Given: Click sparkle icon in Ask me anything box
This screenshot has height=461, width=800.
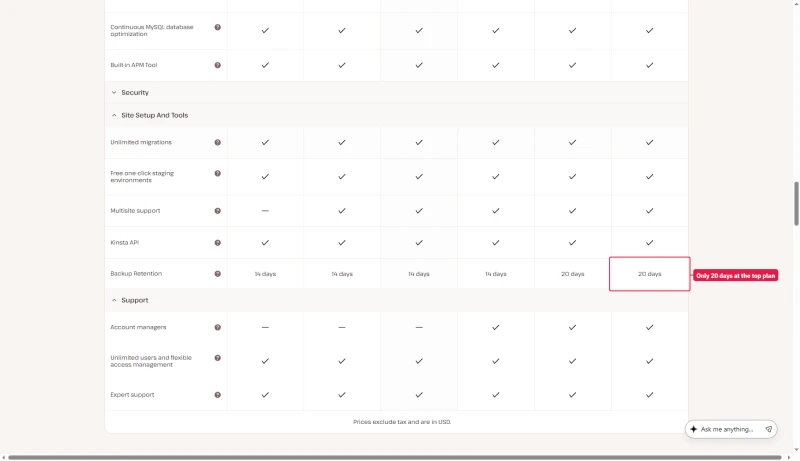Looking at the screenshot, I should pos(693,429).
